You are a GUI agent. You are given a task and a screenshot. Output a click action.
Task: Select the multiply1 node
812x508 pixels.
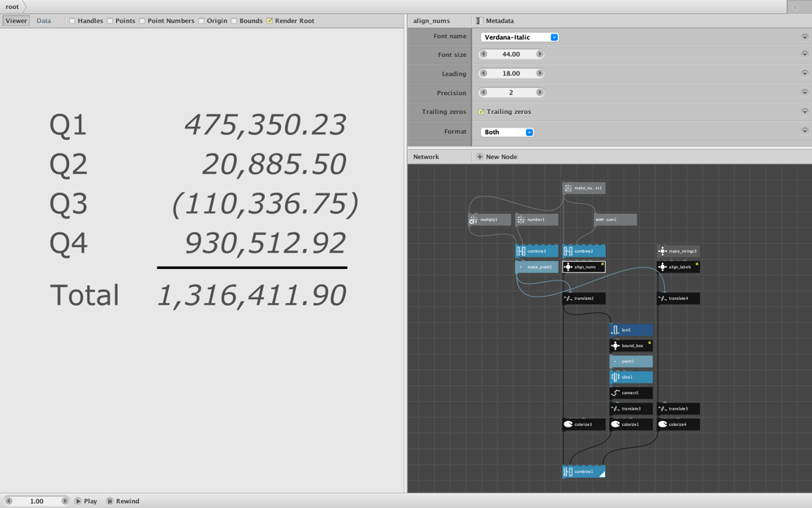[490, 219]
